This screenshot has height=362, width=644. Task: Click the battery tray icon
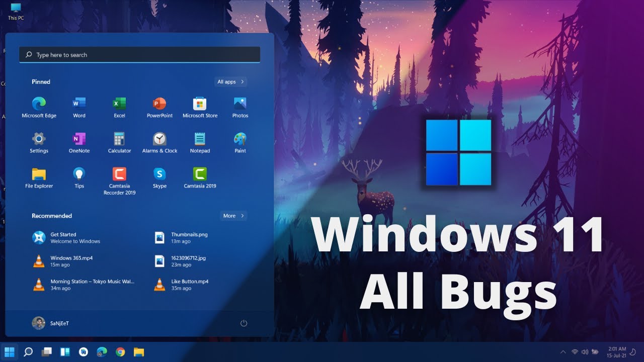pos(595,351)
